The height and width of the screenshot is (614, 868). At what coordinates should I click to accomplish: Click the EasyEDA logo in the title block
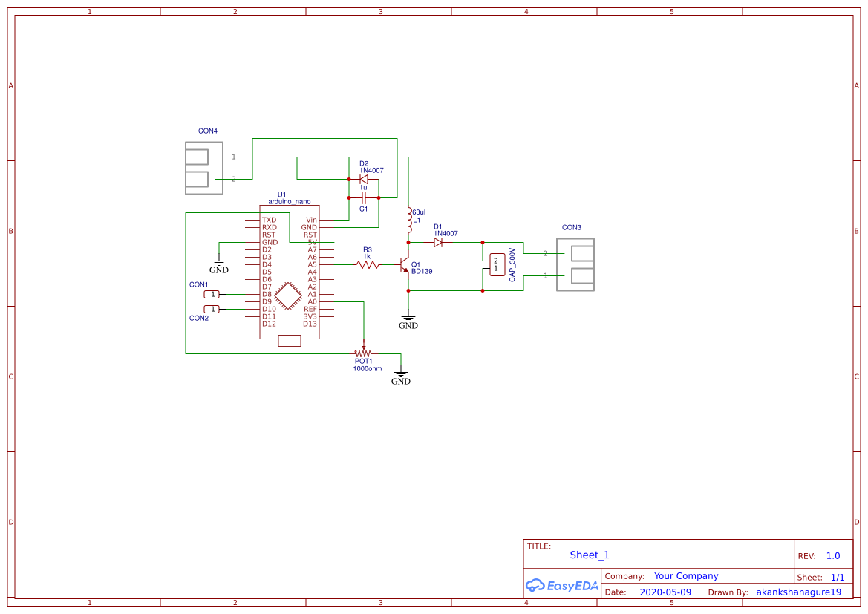(x=562, y=585)
